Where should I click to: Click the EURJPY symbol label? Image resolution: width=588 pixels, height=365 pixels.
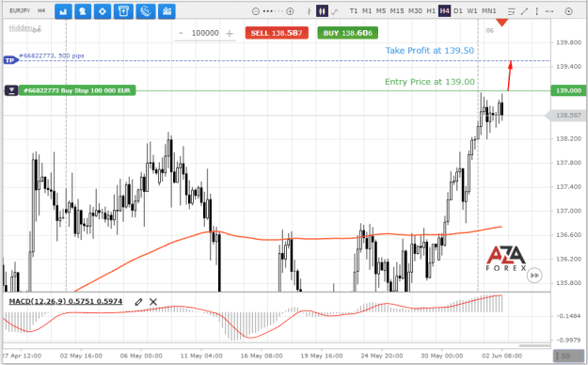(20, 11)
